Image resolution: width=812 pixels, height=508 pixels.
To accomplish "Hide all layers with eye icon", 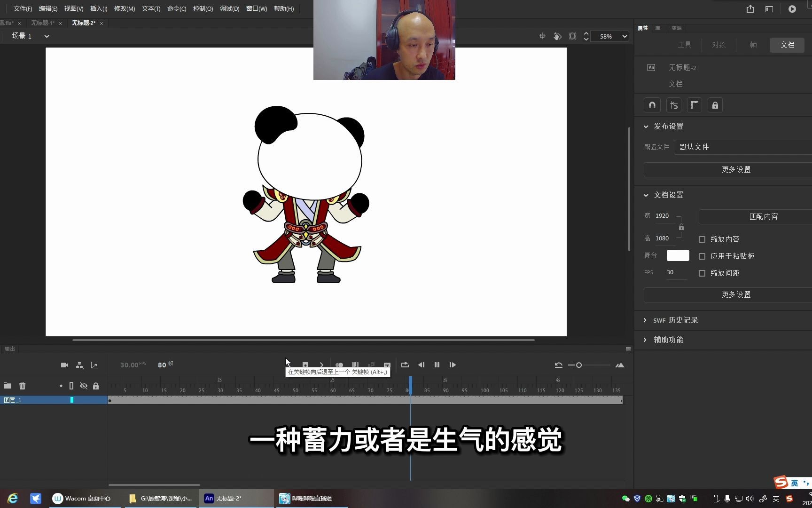I will click(x=84, y=386).
